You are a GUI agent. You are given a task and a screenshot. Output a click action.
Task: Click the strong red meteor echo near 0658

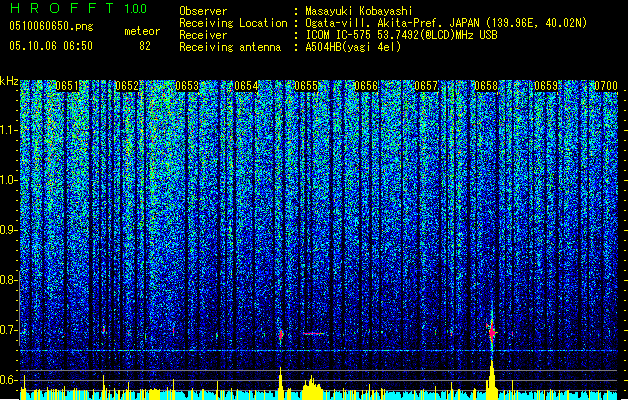click(492, 331)
